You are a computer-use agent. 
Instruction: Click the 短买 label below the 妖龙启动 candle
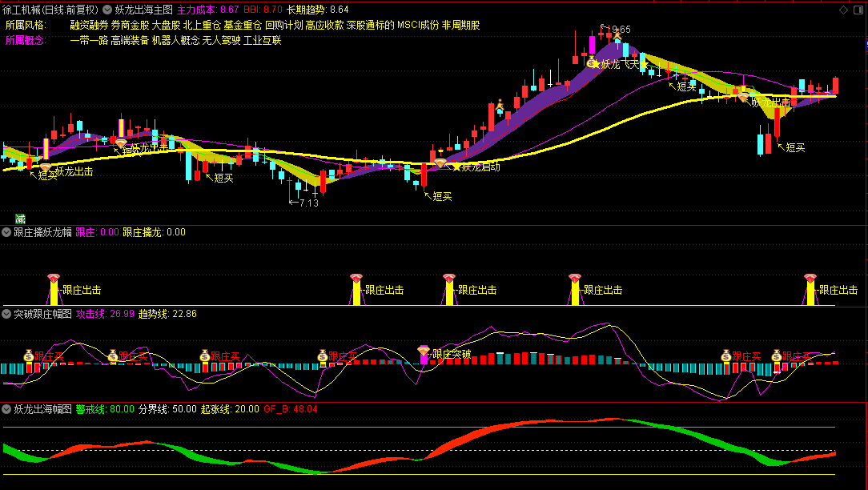pyautogui.click(x=442, y=196)
